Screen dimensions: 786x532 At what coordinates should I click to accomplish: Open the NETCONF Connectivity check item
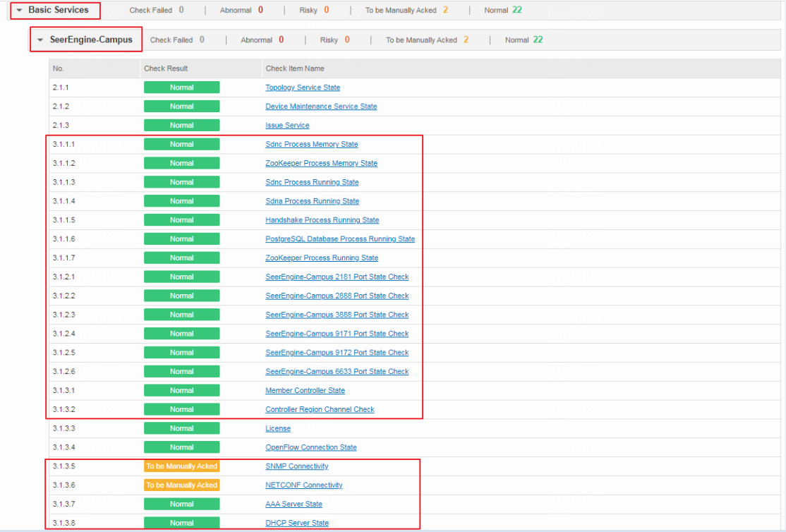pos(304,485)
